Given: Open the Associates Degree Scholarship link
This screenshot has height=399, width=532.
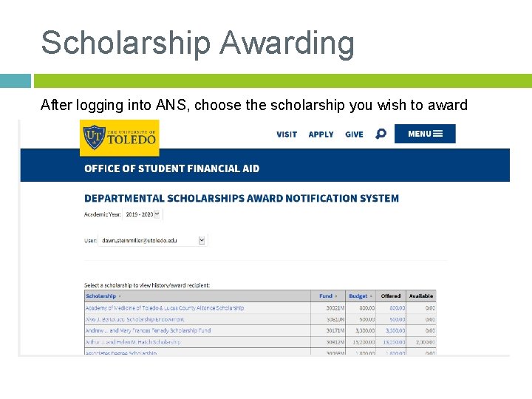Looking at the screenshot, I should coord(121,353).
